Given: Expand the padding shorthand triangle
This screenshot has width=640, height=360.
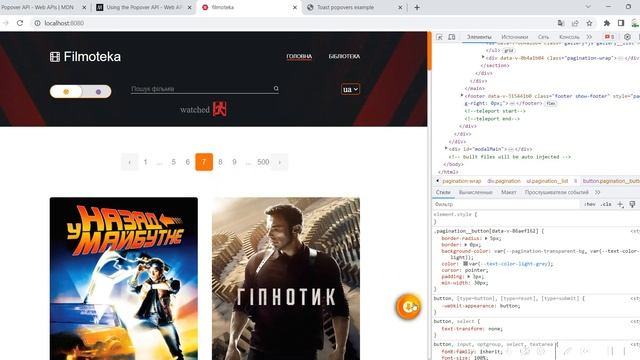Looking at the screenshot, I should 469,276.
